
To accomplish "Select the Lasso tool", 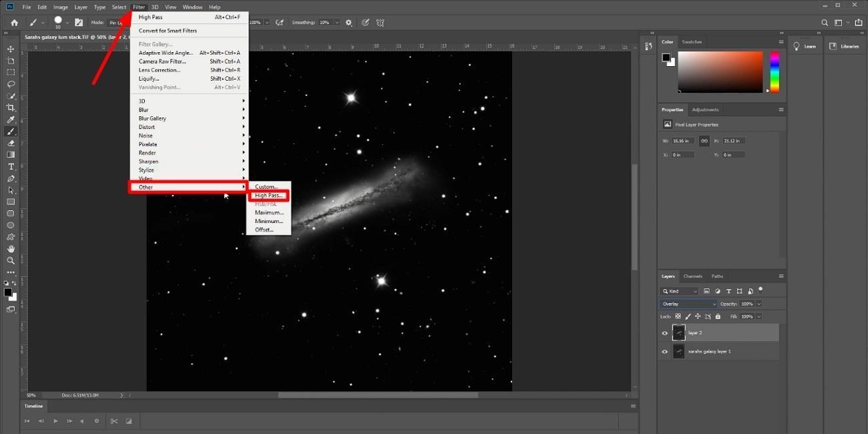I will (11, 84).
